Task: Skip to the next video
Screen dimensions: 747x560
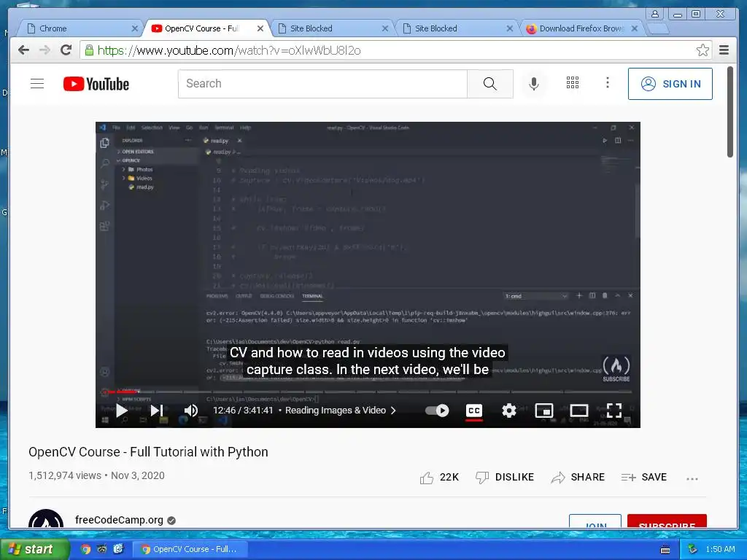Action: 157,410
